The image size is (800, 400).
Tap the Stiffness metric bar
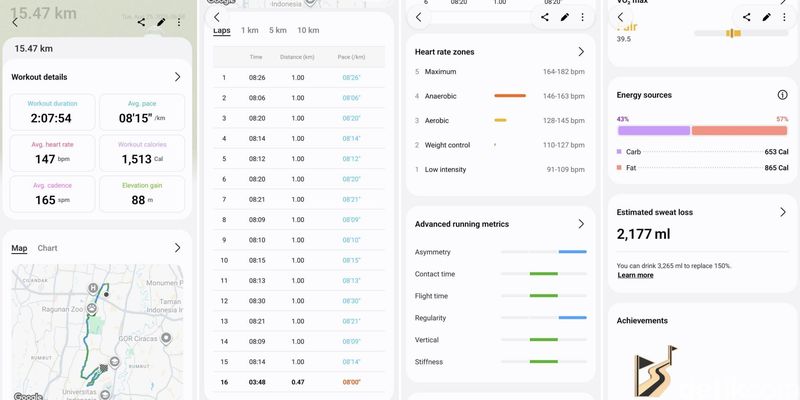(544, 361)
